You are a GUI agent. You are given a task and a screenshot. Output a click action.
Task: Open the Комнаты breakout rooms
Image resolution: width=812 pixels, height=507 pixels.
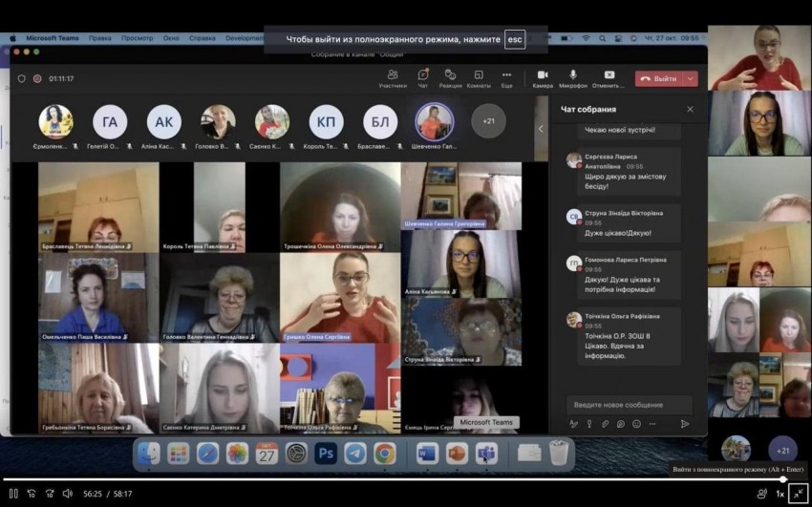[x=479, y=78]
